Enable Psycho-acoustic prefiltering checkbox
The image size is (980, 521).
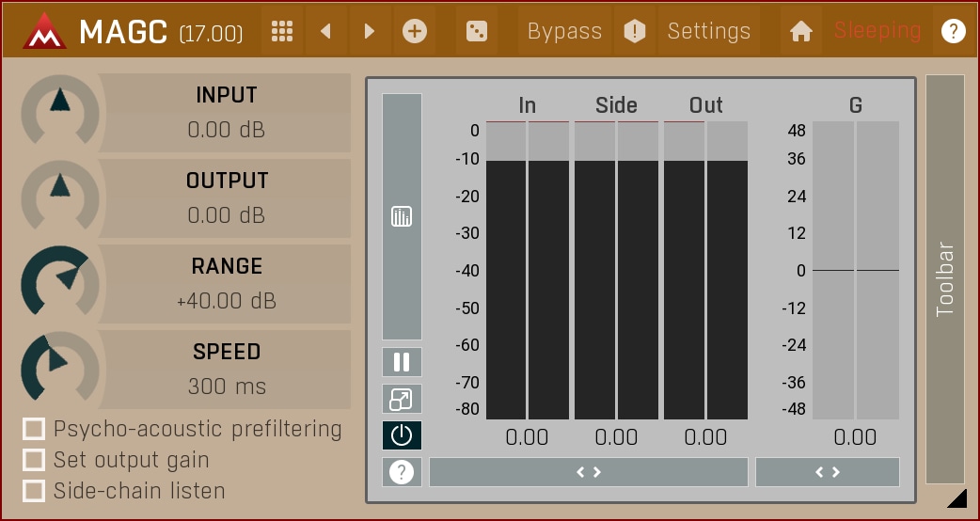[35, 430]
